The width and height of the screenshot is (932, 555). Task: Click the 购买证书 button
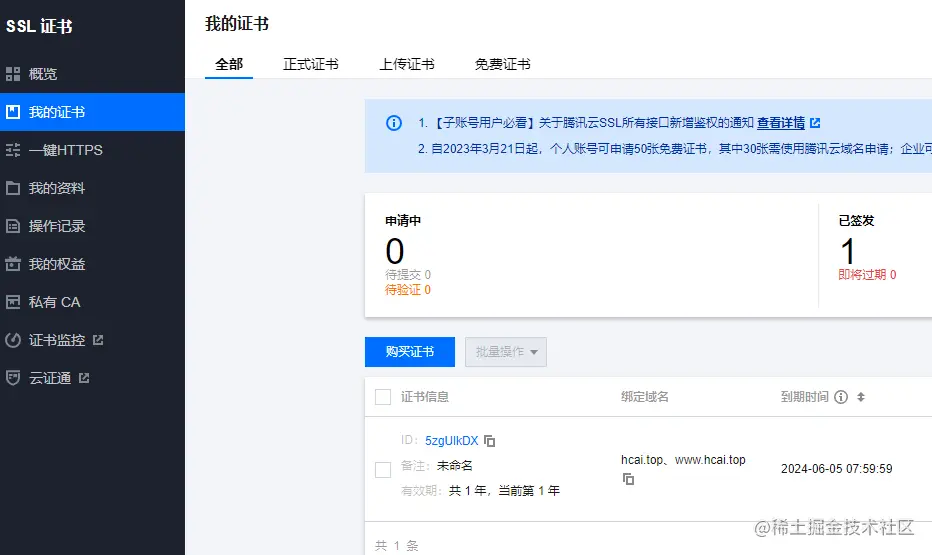(x=410, y=352)
